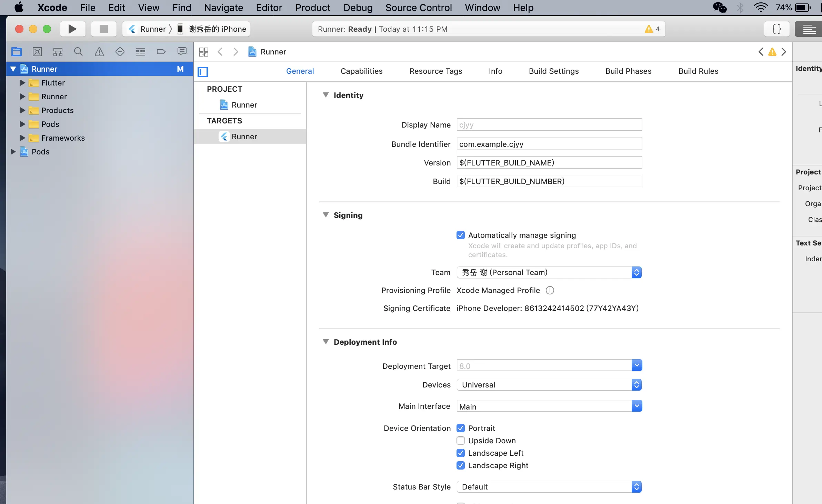Click the Stop button in toolbar
The height and width of the screenshot is (504, 822).
pyautogui.click(x=103, y=29)
